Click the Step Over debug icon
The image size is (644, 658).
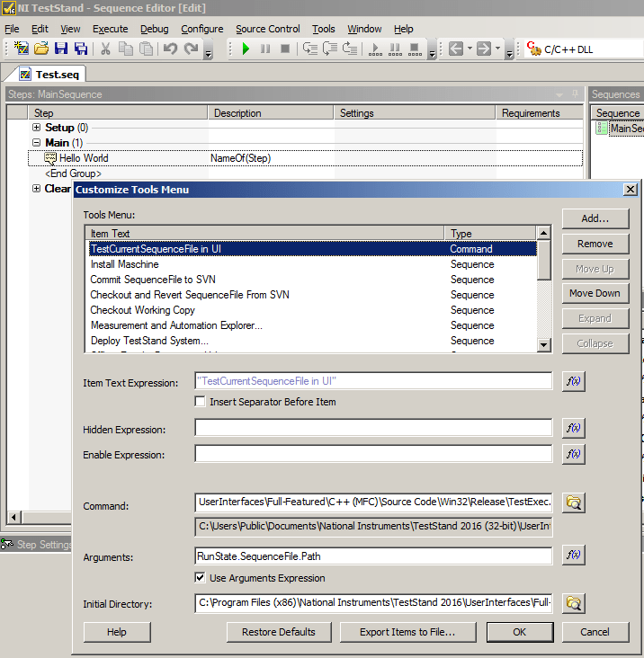[x=330, y=49]
